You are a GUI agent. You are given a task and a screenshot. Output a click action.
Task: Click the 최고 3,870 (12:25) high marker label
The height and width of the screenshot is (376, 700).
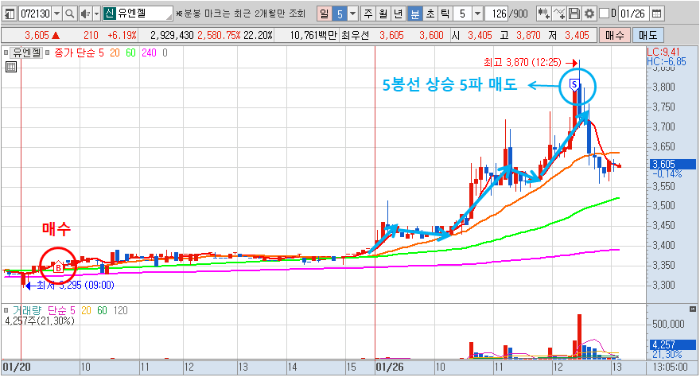[x=522, y=62]
